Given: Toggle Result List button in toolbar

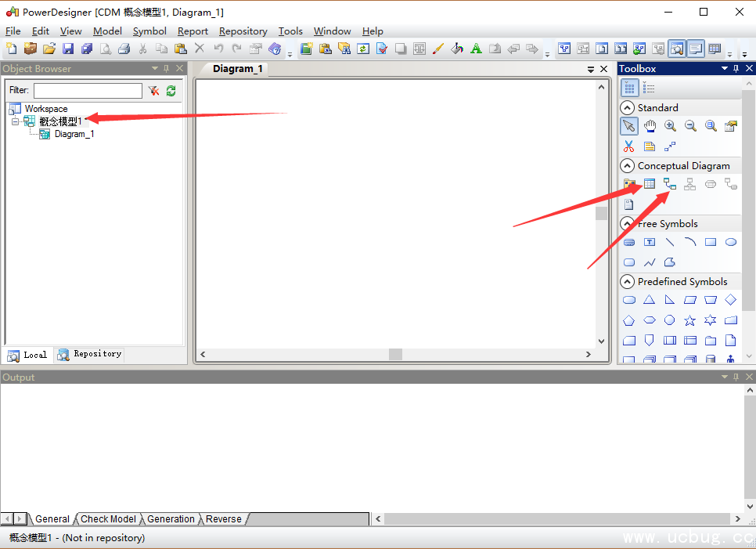Looking at the screenshot, I should pyautogui.click(x=715, y=49).
